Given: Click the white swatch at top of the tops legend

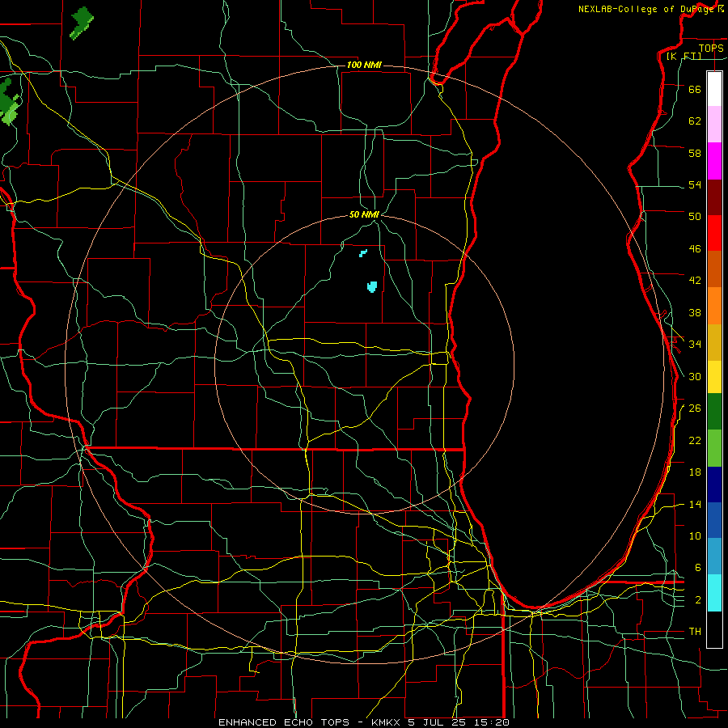Looking at the screenshot, I should tap(714, 89).
